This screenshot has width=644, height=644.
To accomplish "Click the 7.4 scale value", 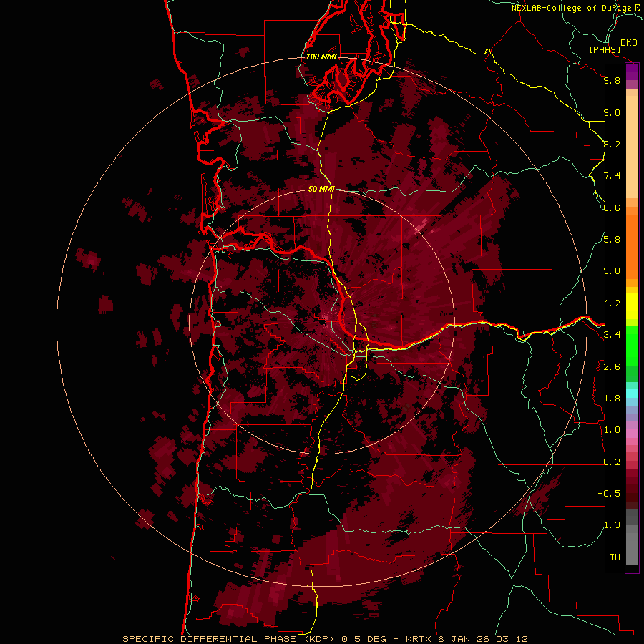I will point(612,176).
